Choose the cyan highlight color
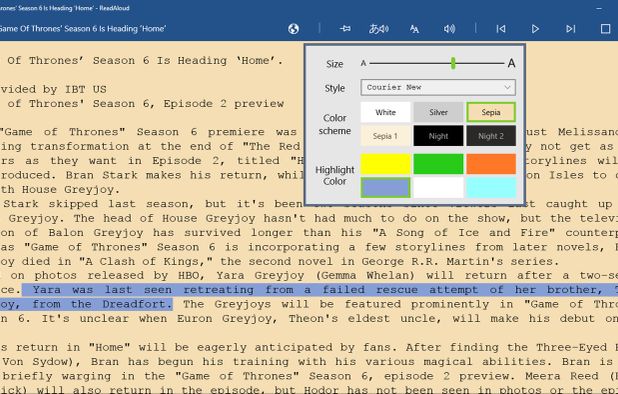Image resolution: width=618 pixels, height=394 pixels. 491,188
